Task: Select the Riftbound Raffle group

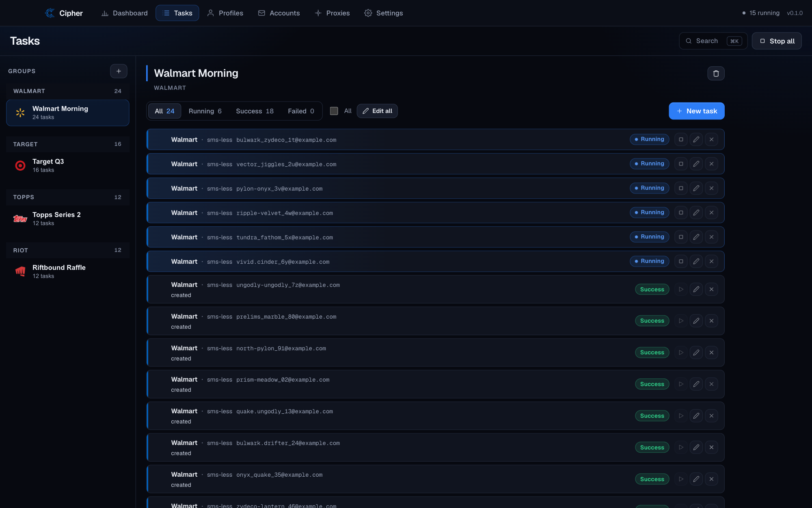Action: 68,271
